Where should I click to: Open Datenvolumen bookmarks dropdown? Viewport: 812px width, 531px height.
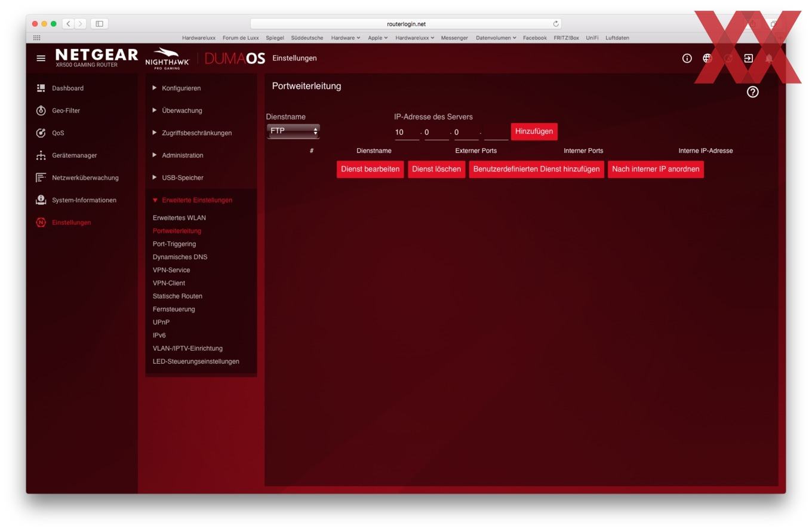point(496,38)
